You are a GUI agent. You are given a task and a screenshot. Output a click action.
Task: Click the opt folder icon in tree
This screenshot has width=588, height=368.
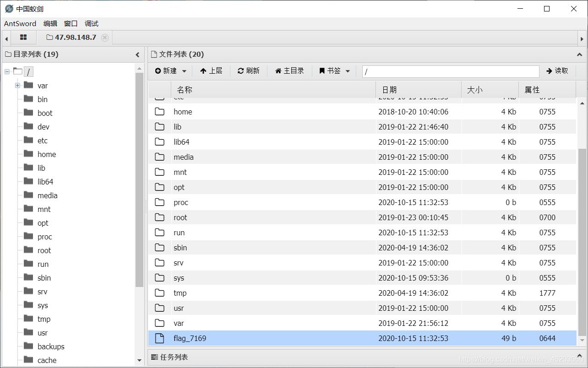(x=28, y=222)
